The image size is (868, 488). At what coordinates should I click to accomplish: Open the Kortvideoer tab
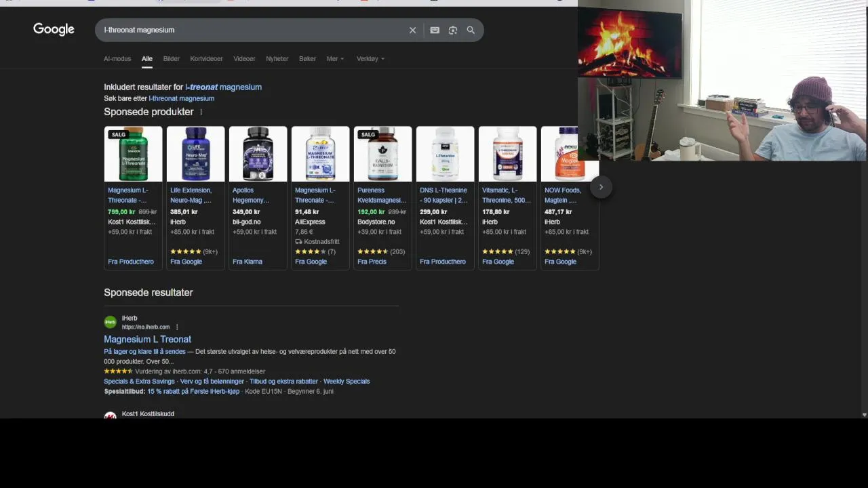206,59
